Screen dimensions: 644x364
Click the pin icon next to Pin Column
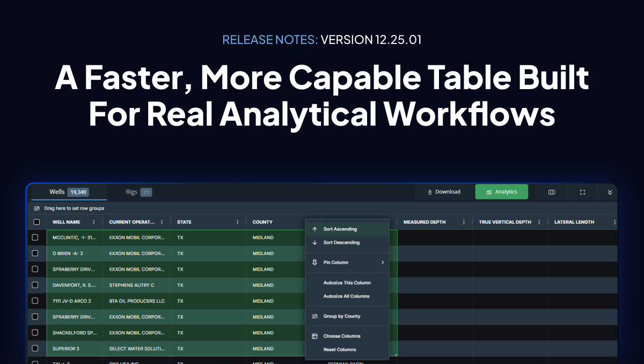pos(314,262)
